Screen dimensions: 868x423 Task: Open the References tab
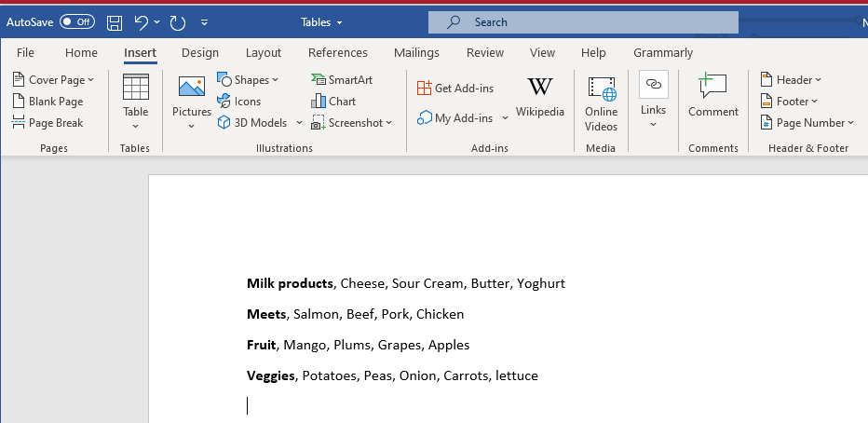pos(338,53)
